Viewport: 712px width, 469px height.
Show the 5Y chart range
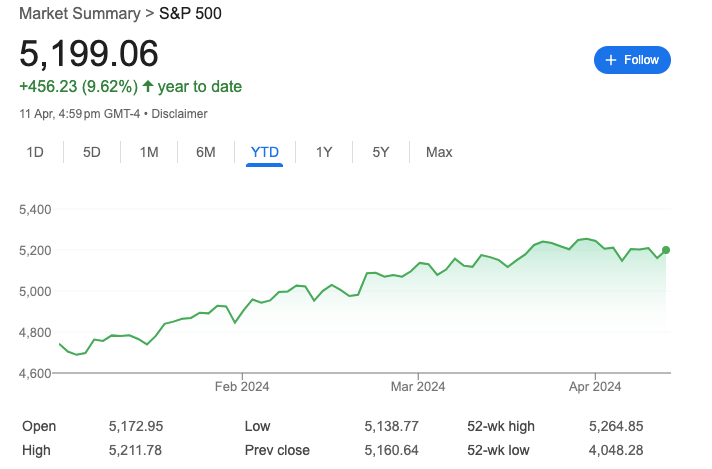pos(381,152)
